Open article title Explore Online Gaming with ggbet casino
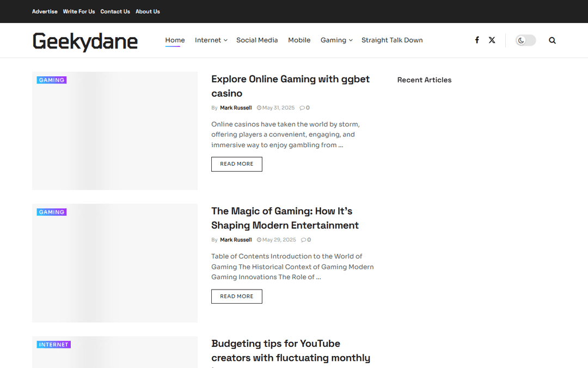588x368 pixels. click(290, 86)
